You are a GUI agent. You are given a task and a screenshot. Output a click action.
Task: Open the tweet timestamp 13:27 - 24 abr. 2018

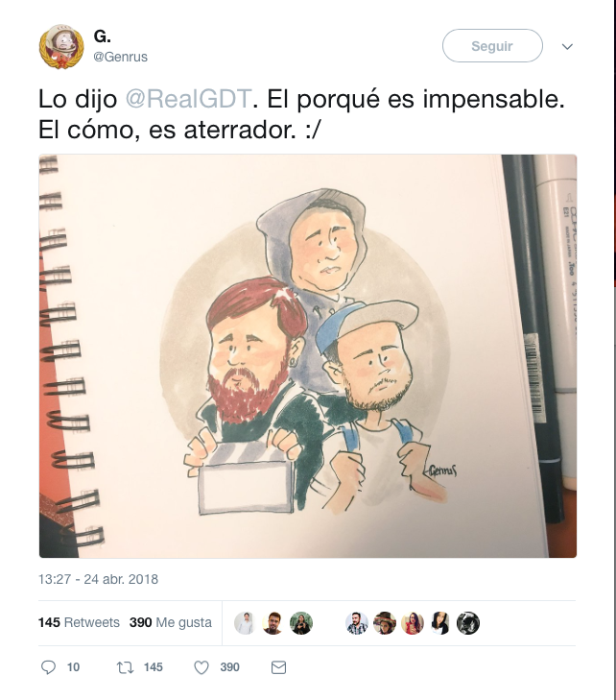click(x=98, y=579)
